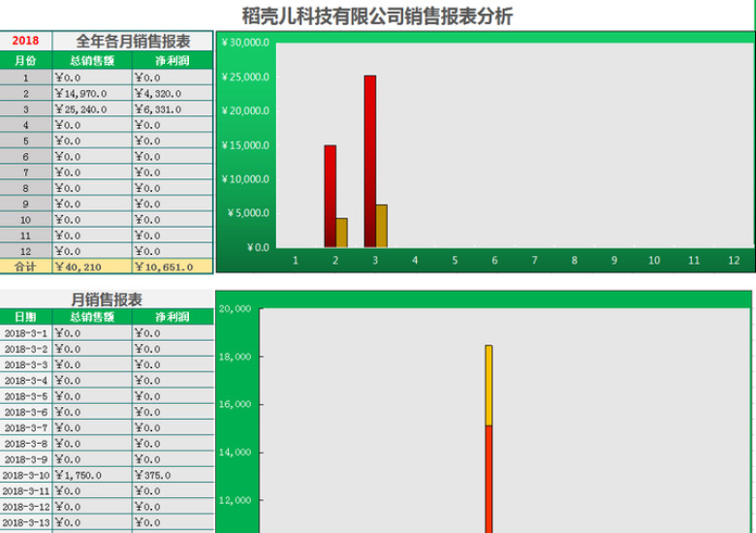Select the ¥1,750.0 daily sales cell
The width and height of the screenshot is (756, 533).
click(92, 475)
